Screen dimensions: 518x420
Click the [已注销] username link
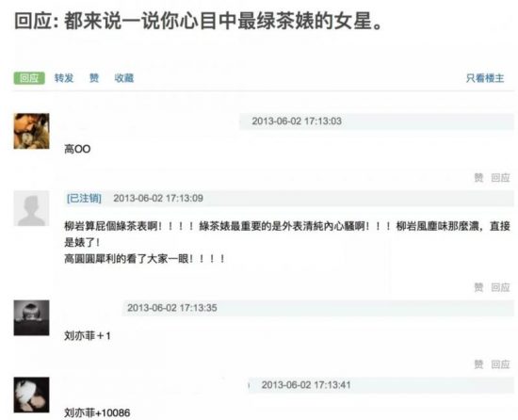tap(84, 198)
